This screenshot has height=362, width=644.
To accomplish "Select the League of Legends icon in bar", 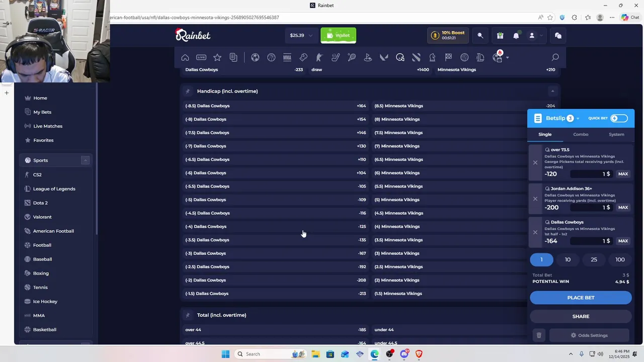I will point(480,57).
